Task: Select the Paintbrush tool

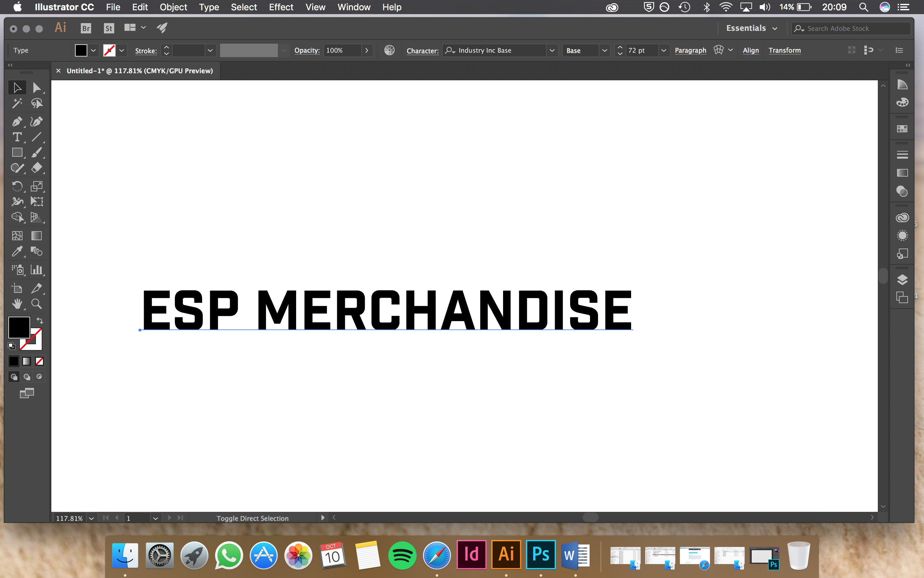Action: pos(37,153)
